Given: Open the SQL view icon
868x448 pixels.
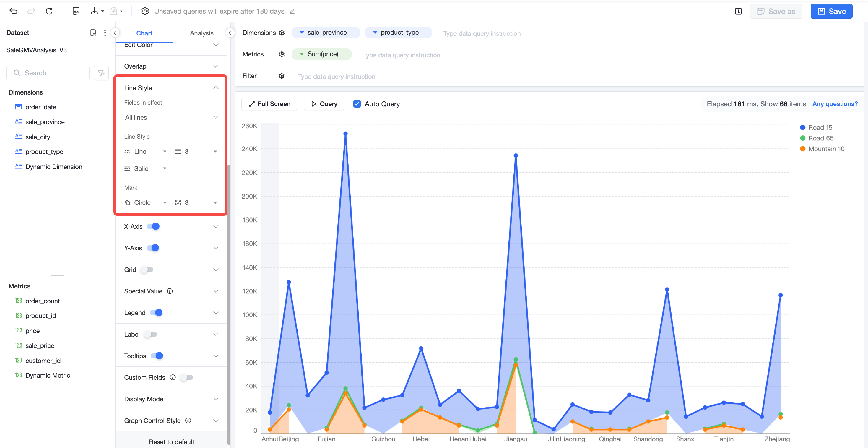Looking at the screenshot, I should pyautogui.click(x=77, y=11).
